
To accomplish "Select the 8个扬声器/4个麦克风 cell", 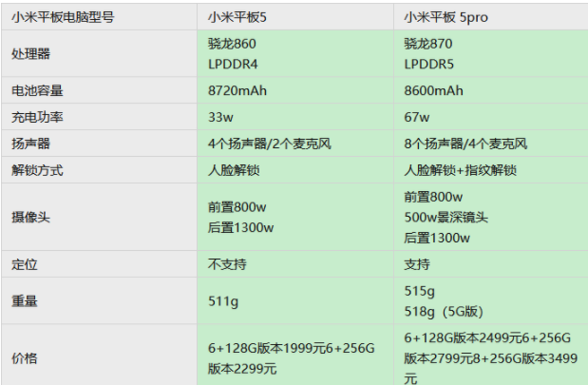I will pos(465,144).
